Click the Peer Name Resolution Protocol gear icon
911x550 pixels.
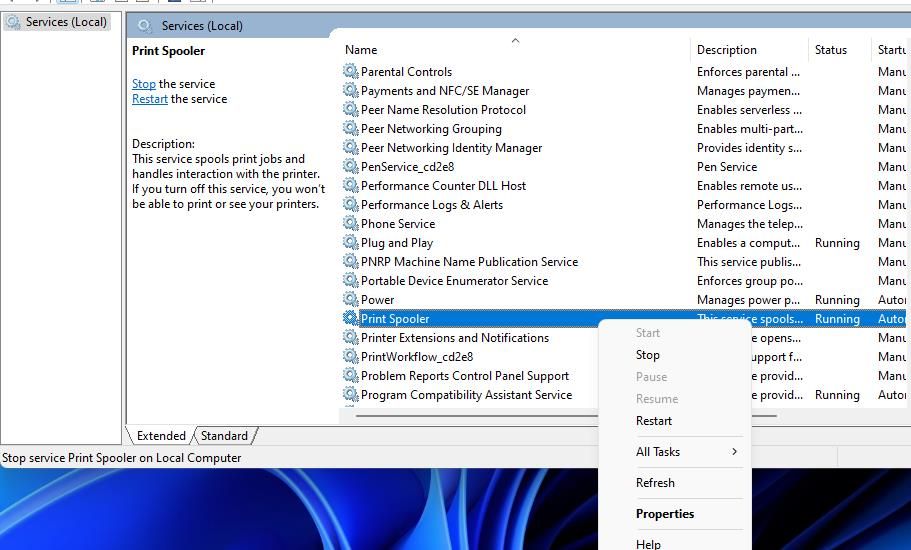350,109
